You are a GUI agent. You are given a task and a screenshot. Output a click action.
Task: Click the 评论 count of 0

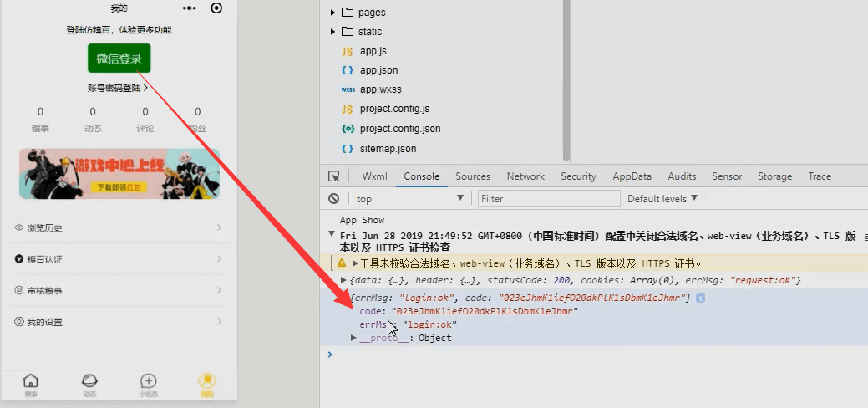click(x=145, y=112)
